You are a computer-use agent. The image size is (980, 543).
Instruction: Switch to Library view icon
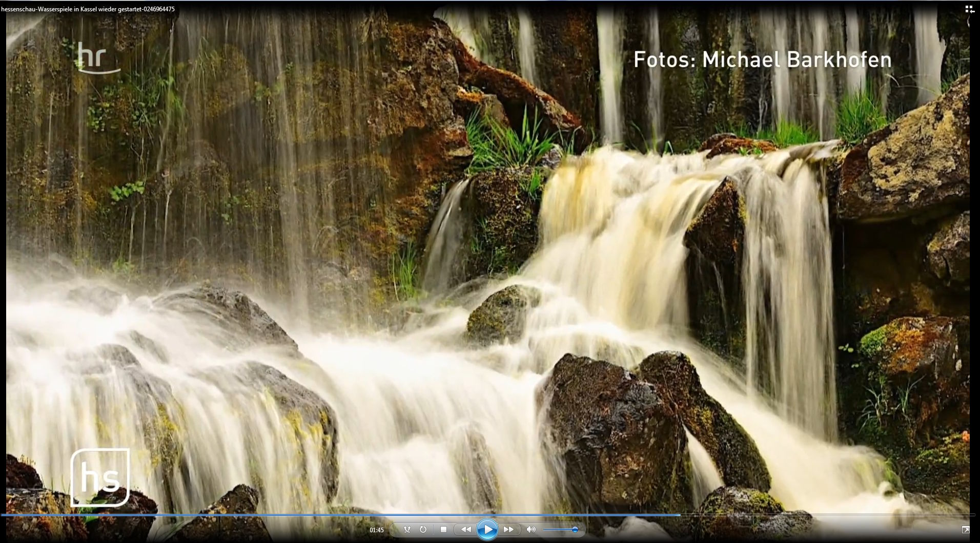tap(969, 9)
